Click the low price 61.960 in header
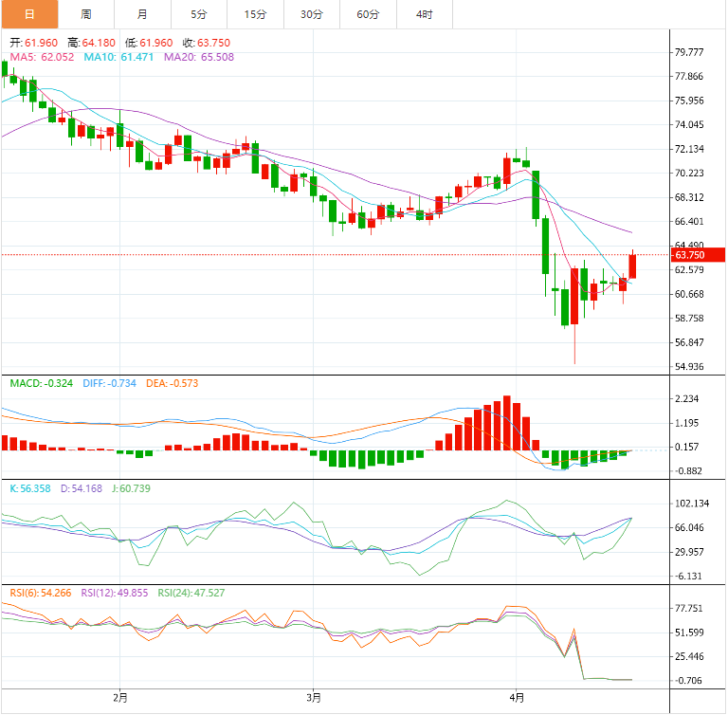728x715 pixels. (x=156, y=43)
